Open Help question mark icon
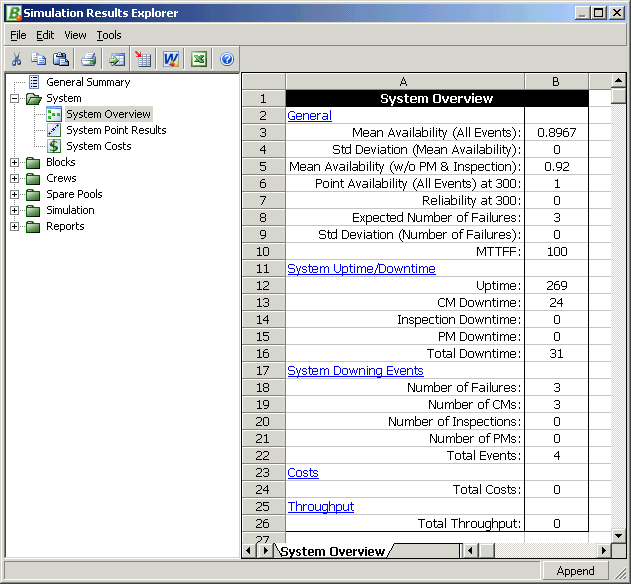631x584 pixels. 227,59
